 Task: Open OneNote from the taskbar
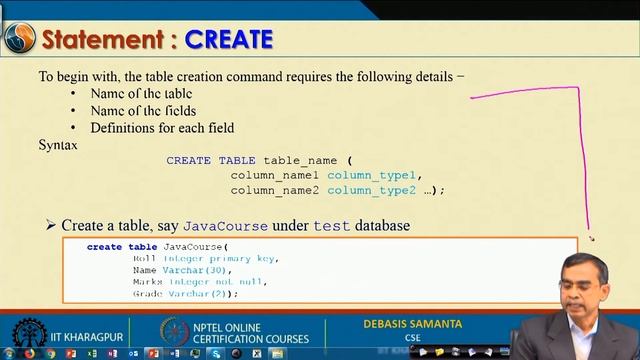coord(113,353)
